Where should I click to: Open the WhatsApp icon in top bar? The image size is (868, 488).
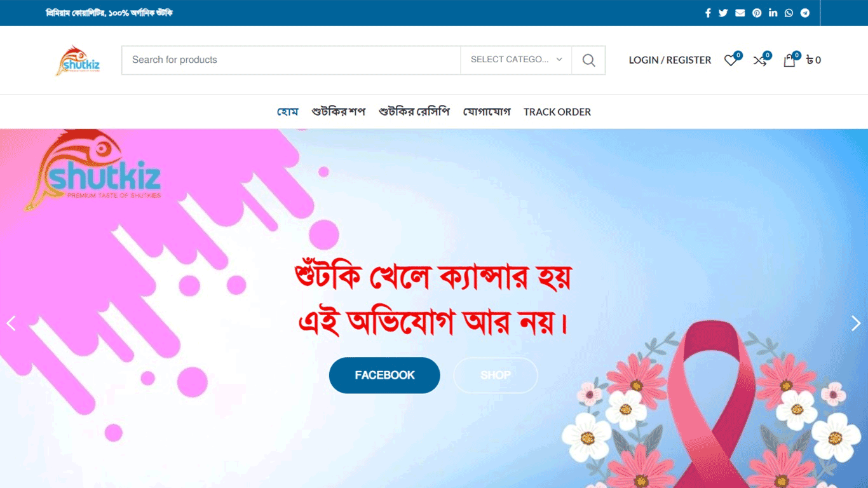789,13
